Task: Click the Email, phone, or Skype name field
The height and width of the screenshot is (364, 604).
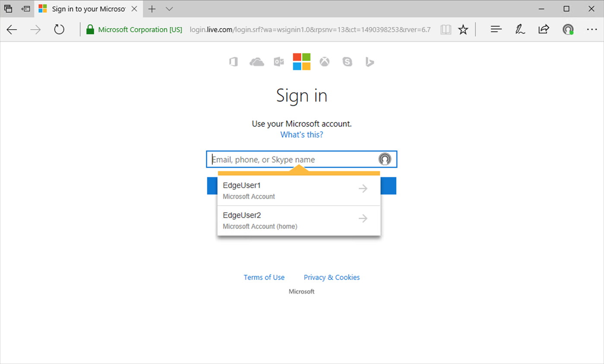Action: [291, 160]
